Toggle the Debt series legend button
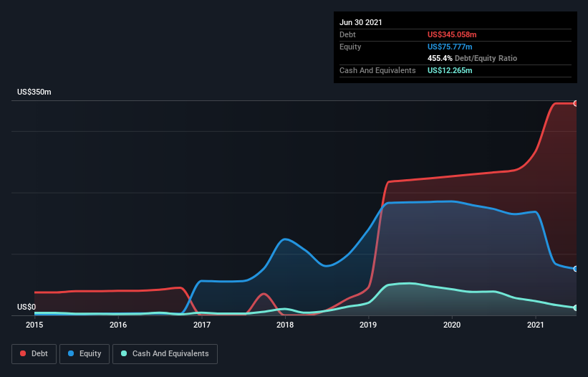Screen dimensions: 588x377 click(x=34, y=354)
